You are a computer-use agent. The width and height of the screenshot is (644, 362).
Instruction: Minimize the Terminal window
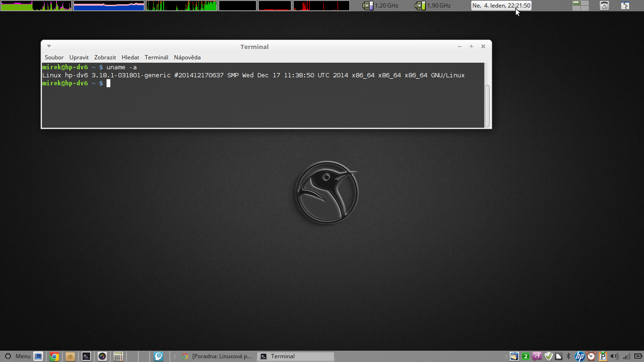point(460,46)
